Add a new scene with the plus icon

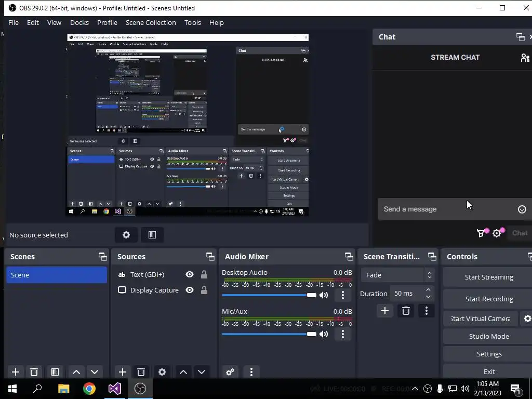pyautogui.click(x=15, y=372)
